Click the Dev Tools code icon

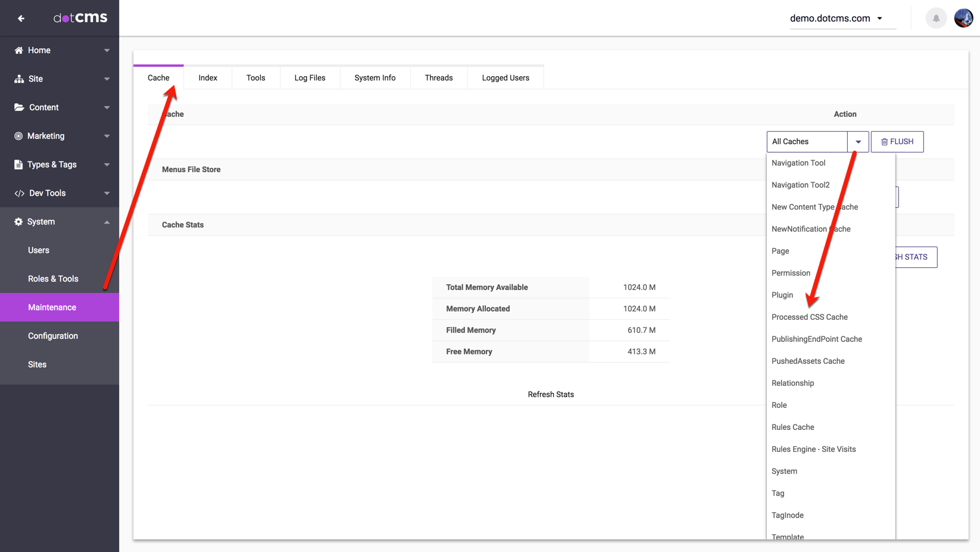(19, 194)
